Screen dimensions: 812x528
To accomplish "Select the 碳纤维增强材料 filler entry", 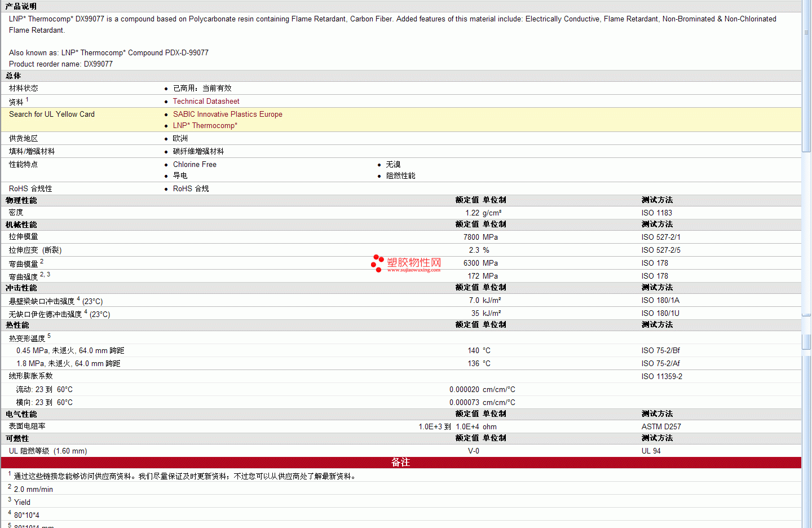I will click(x=198, y=152).
